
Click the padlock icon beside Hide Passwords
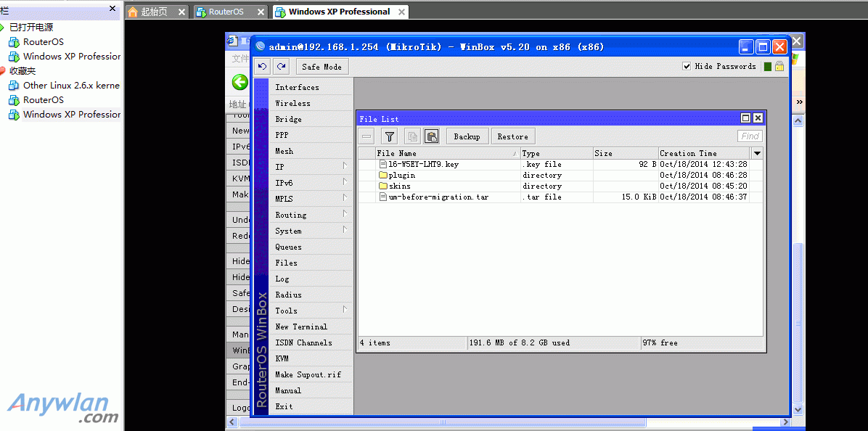click(779, 66)
